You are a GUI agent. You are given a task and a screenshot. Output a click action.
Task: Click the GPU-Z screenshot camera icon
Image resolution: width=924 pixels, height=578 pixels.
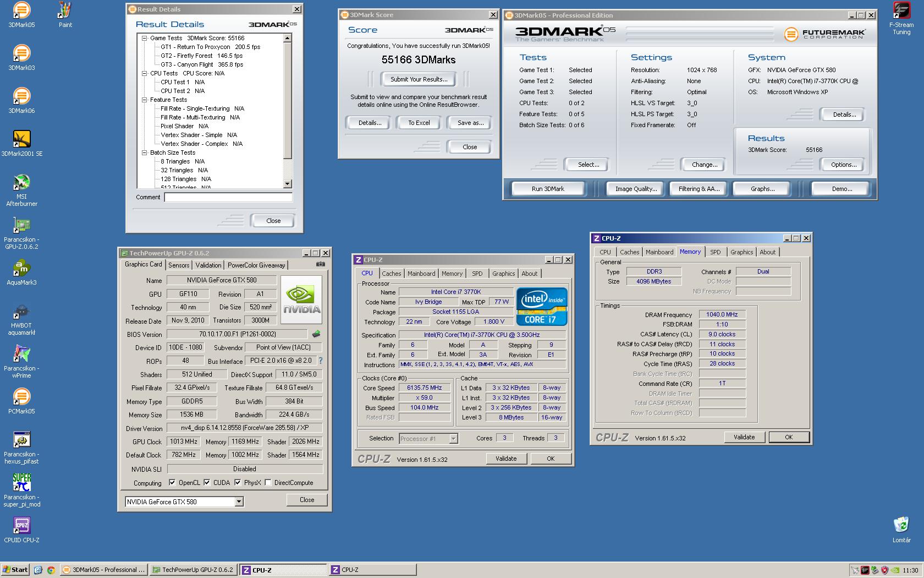pos(320,265)
